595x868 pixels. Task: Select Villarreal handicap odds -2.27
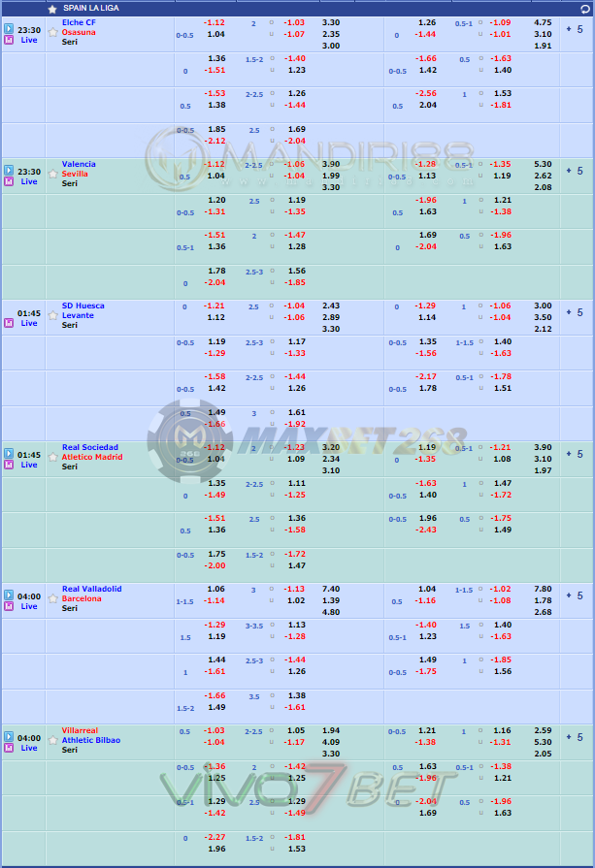click(215, 838)
